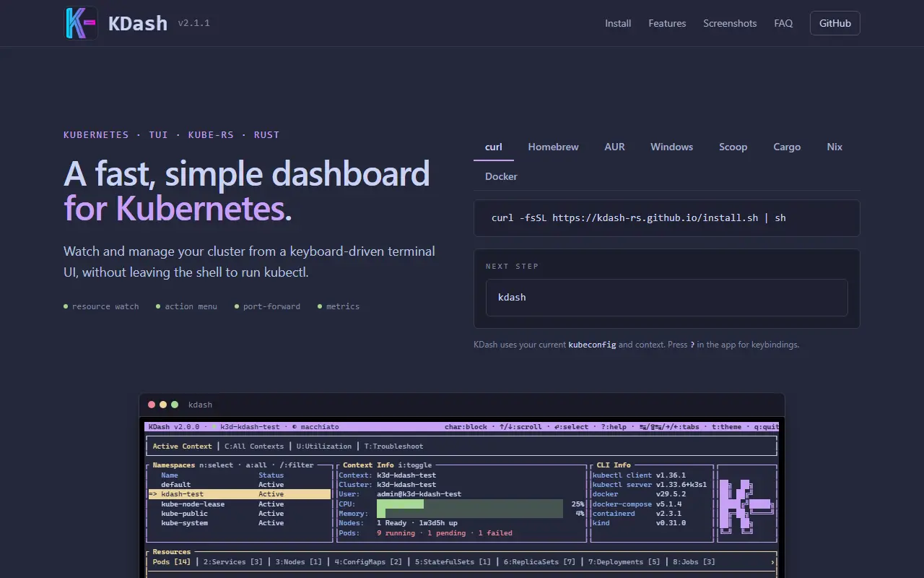
Task: Open the Install navigation link
Action: click(618, 23)
